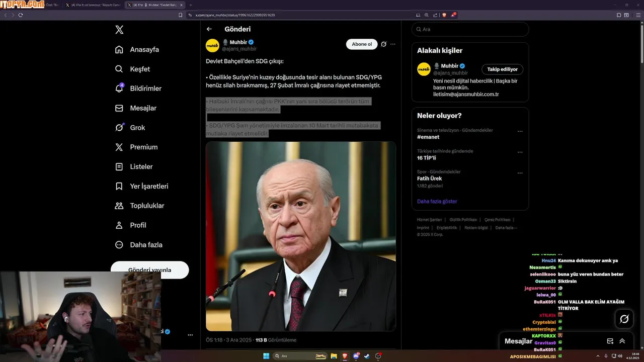
Task: Open Erişilebilirlik footer link
Action: point(447,228)
